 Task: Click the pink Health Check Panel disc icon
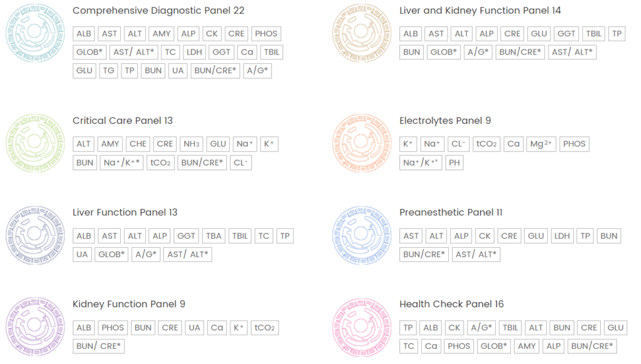(362, 327)
